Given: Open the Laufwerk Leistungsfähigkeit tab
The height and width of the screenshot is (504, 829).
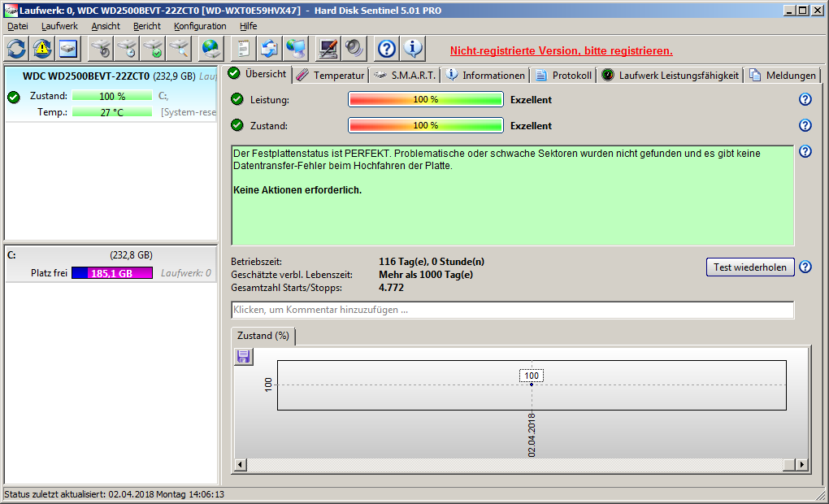Looking at the screenshot, I should tap(671, 75).
